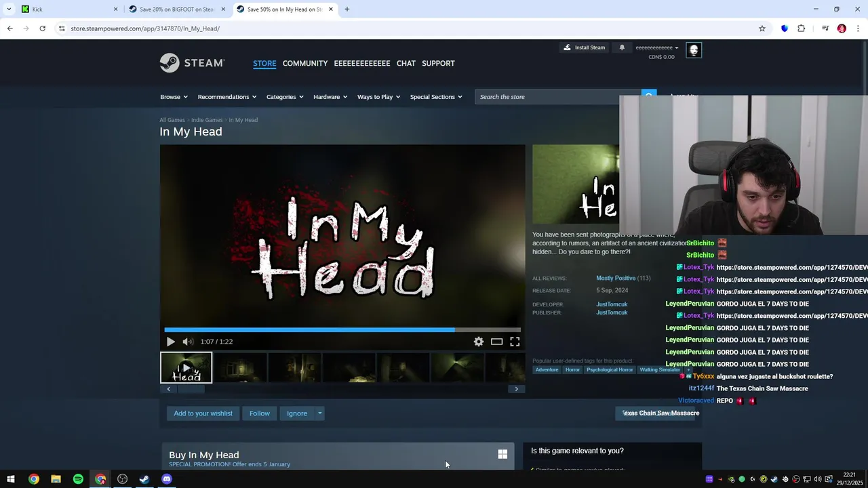Open File Explorer from the taskbar

[x=56, y=479]
